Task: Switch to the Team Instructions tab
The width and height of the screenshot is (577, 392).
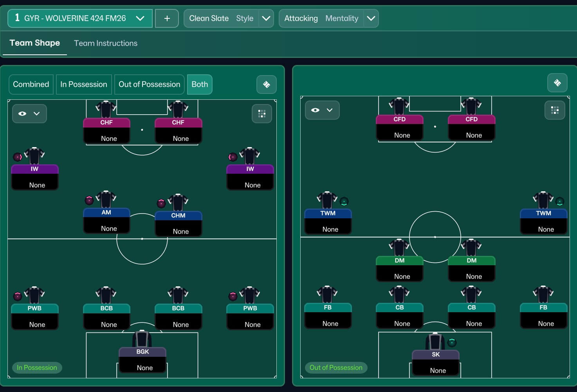Action: point(106,43)
